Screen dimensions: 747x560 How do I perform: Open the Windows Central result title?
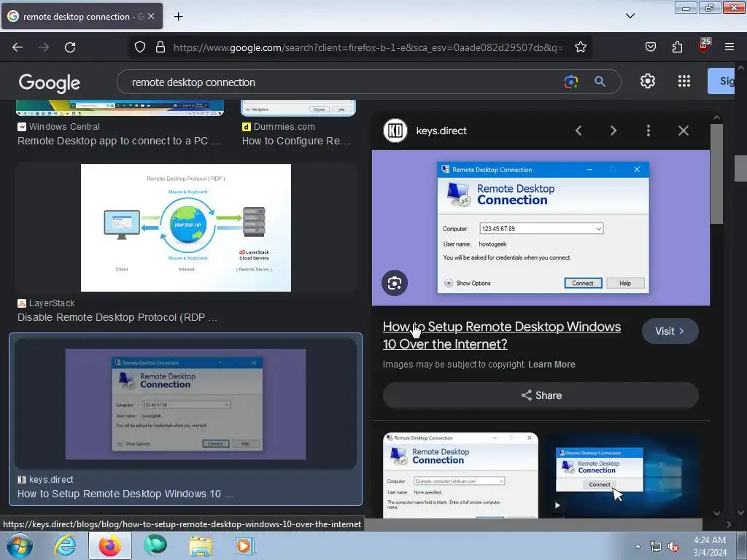click(x=119, y=141)
